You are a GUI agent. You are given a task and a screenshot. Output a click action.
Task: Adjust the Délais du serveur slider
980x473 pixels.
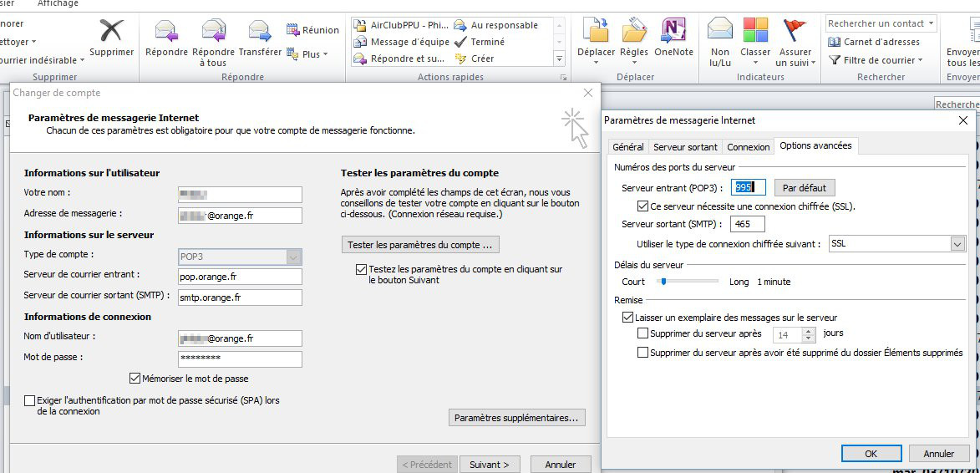pos(663,282)
